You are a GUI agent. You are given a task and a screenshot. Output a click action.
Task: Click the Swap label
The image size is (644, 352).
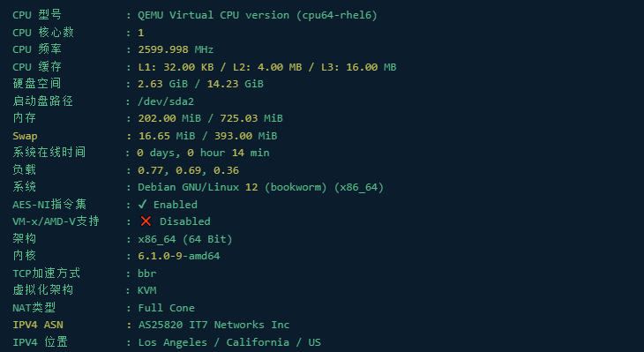25,136
